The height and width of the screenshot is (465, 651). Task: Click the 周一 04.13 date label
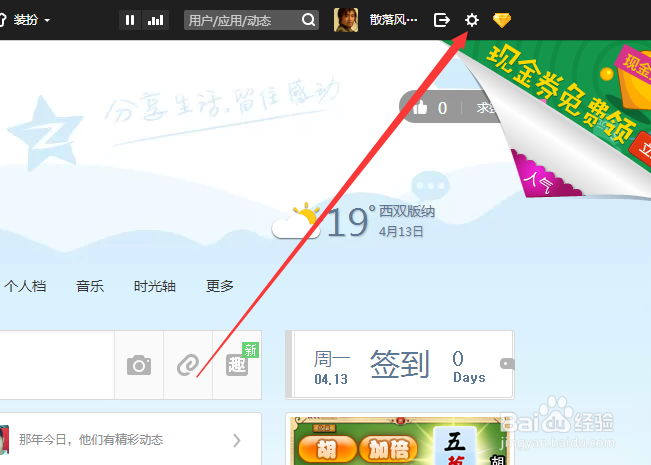point(331,367)
